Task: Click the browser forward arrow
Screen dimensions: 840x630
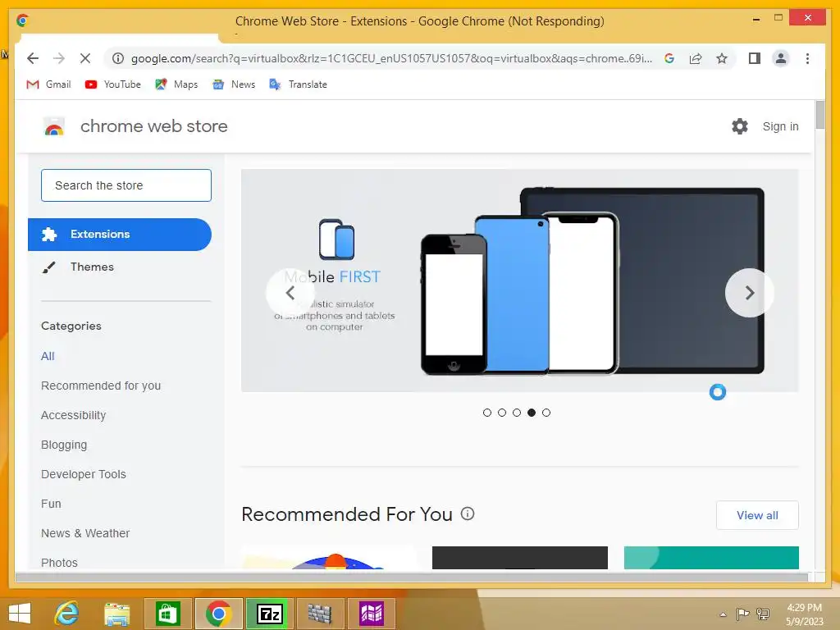Action: coord(59,58)
